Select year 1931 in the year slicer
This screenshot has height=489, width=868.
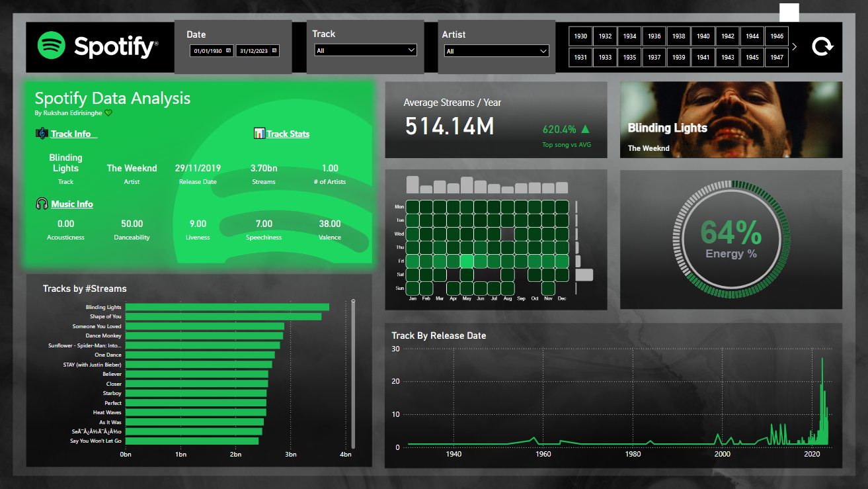580,57
